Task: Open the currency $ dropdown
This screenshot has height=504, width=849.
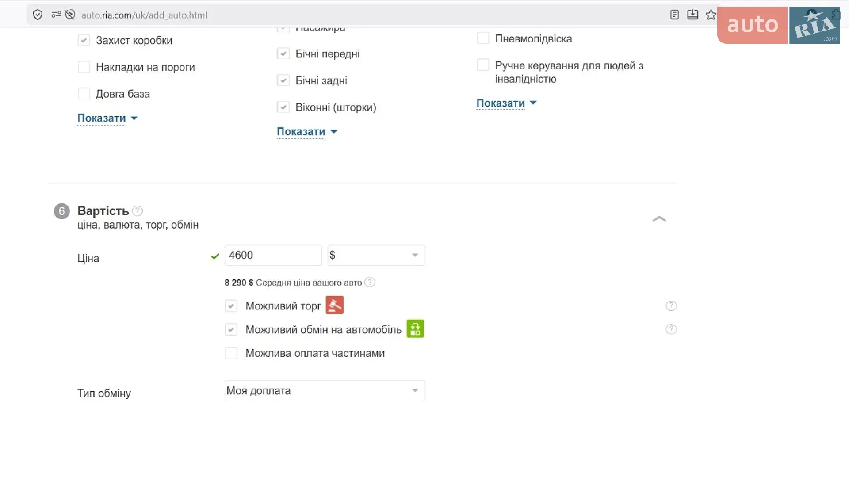Action: point(376,255)
